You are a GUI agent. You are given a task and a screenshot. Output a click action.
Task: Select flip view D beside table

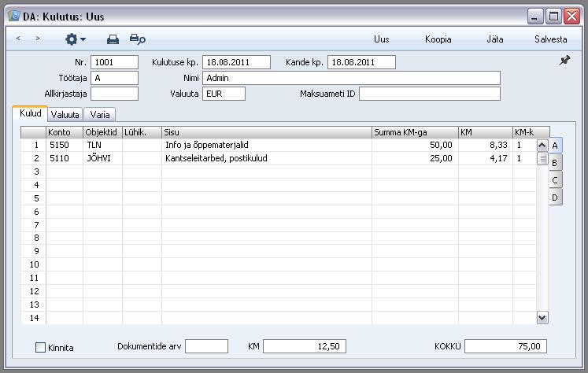[x=555, y=198]
